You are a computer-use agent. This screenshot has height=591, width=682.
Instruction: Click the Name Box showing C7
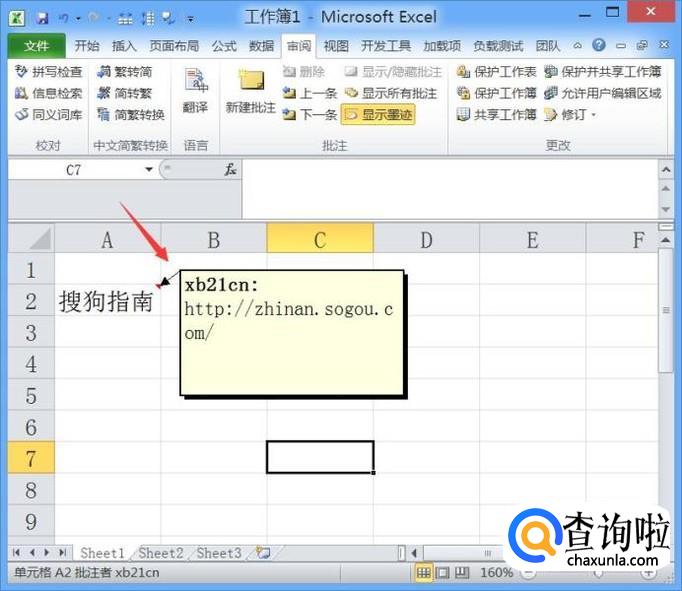(75, 170)
